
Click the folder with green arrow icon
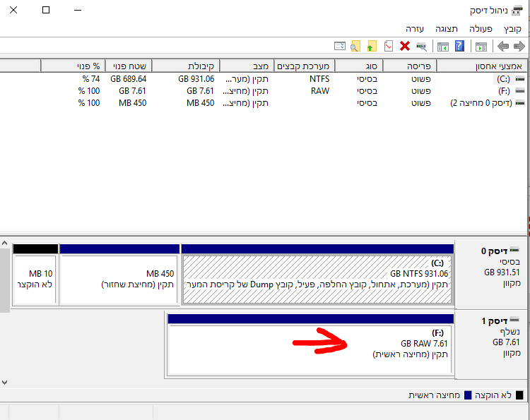(x=372, y=47)
